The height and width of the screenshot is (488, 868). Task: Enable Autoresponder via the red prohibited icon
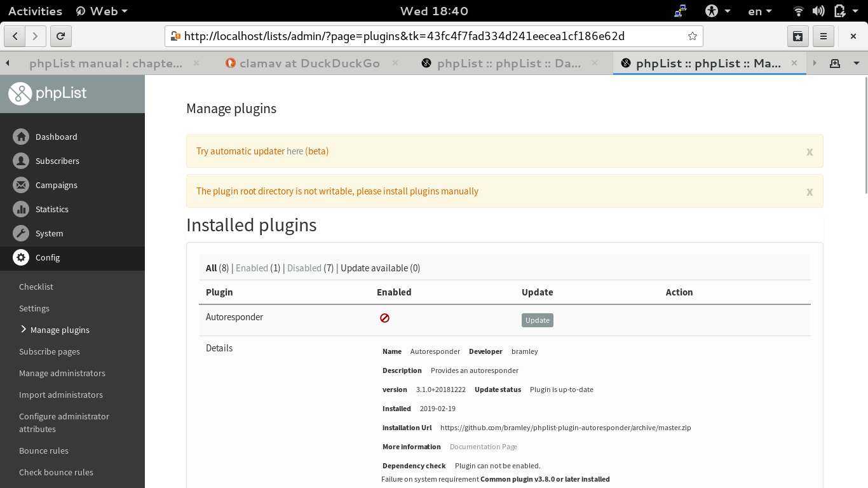(385, 318)
